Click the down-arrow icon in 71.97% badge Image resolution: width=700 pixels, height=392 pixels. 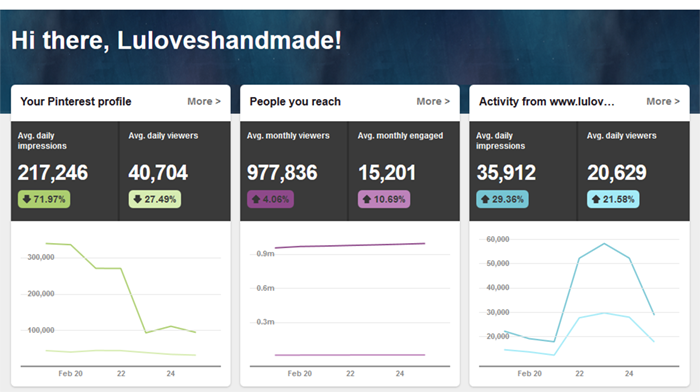[27, 199]
